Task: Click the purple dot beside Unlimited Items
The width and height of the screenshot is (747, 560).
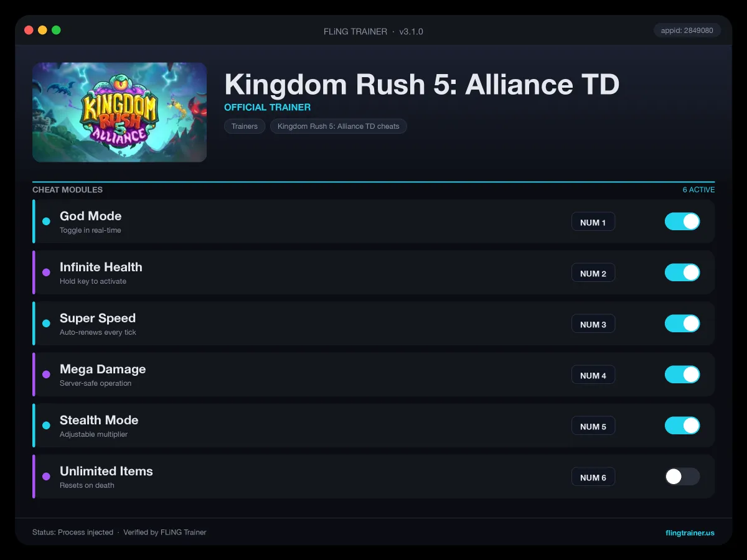Action: [46, 477]
